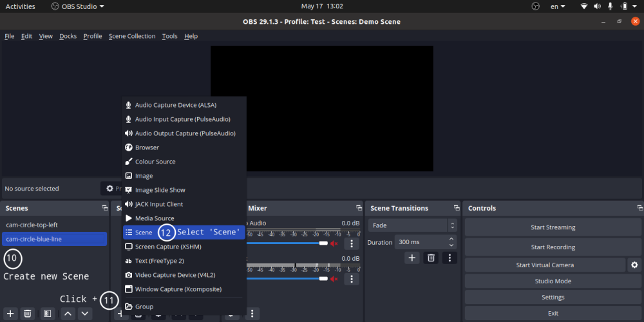Unmute the Desktop Audio channel
644x322 pixels.
point(334,243)
